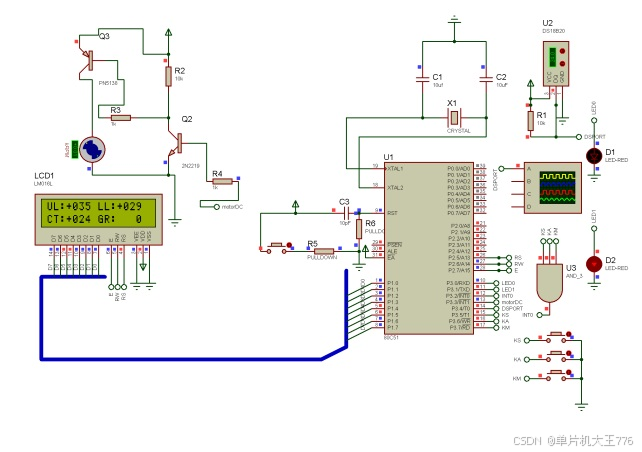Click channel A input of the oscilloscope
Viewport: 642px width, 452px height.
tap(529, 169)
